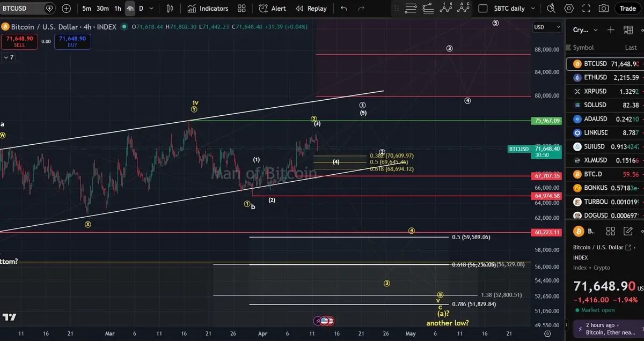The width and height of the screenshot is (644, 341).
Task: Select ETHUSD in the watchlist
Action: coord(605,77)
